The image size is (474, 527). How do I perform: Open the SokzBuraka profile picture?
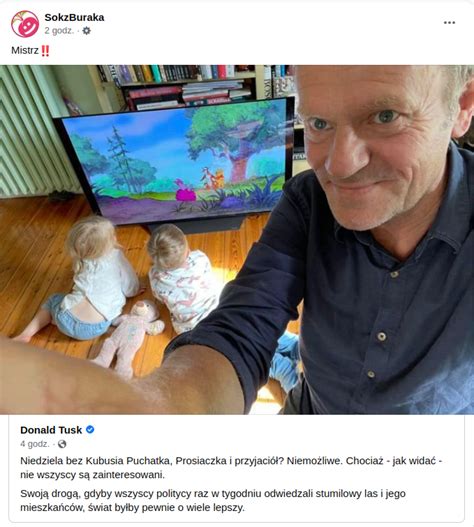pyautogui.click(x=25, y=24)
